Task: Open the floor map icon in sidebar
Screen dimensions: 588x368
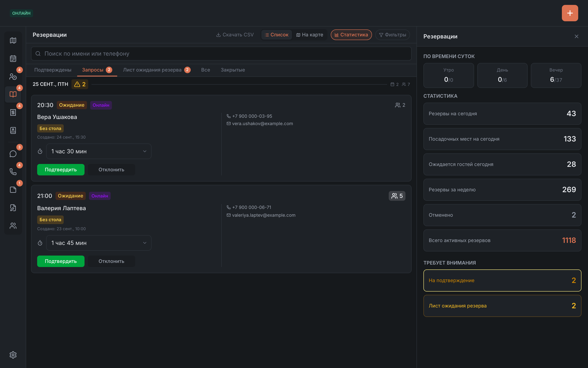Action: pyautogui.click(x=13, y=40)
